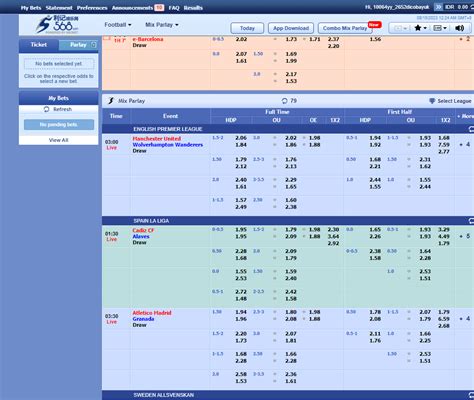The width and height of the screenshot is (474, 400).
Task: Click the ENGLISH PREMIER LEAGUE header row
Action: (x=288, y=129)
